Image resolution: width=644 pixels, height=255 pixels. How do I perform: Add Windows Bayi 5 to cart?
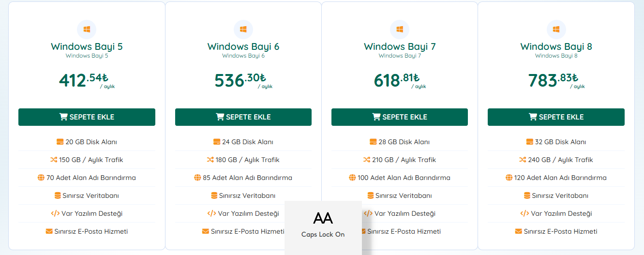click(x=87, y=117)
